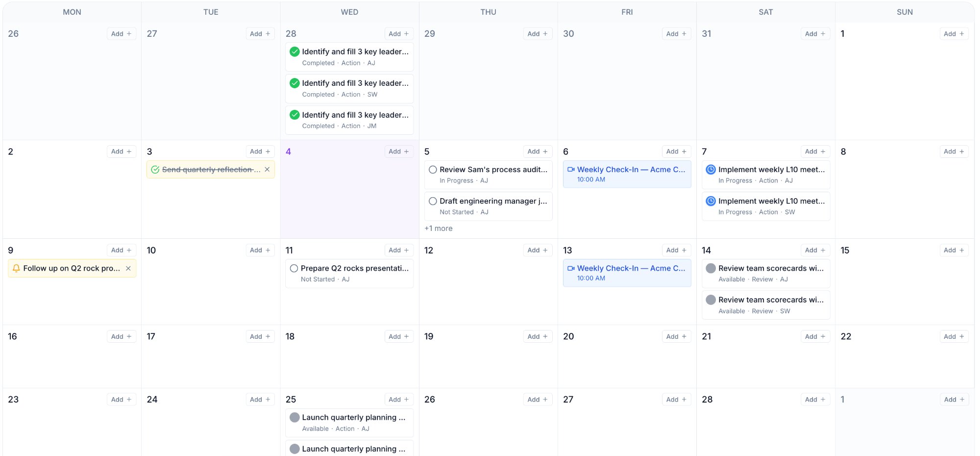Click the WED column header

coord(348,12)
